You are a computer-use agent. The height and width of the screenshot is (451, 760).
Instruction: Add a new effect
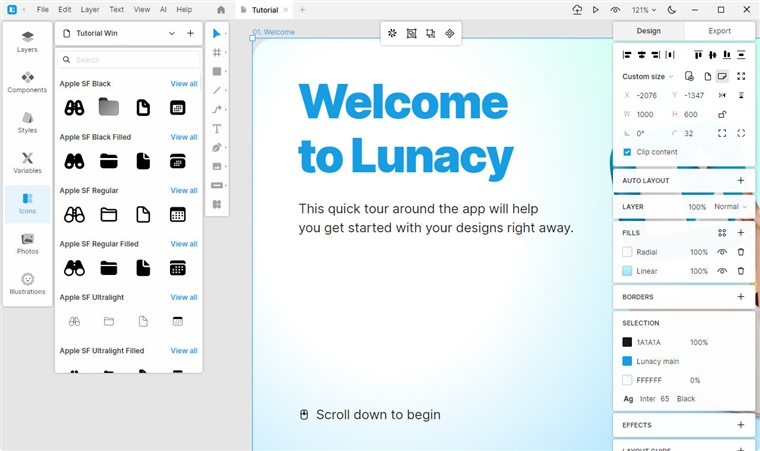(741, 425)
